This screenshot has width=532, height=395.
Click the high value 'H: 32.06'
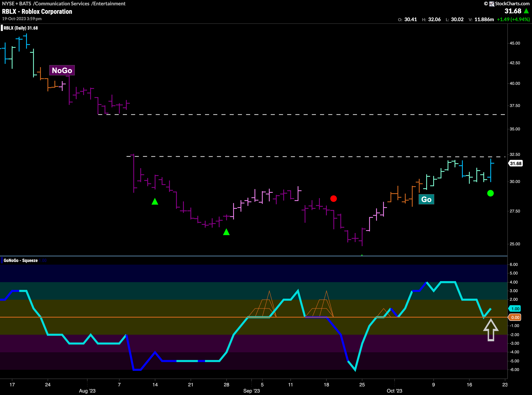[431, 19]
